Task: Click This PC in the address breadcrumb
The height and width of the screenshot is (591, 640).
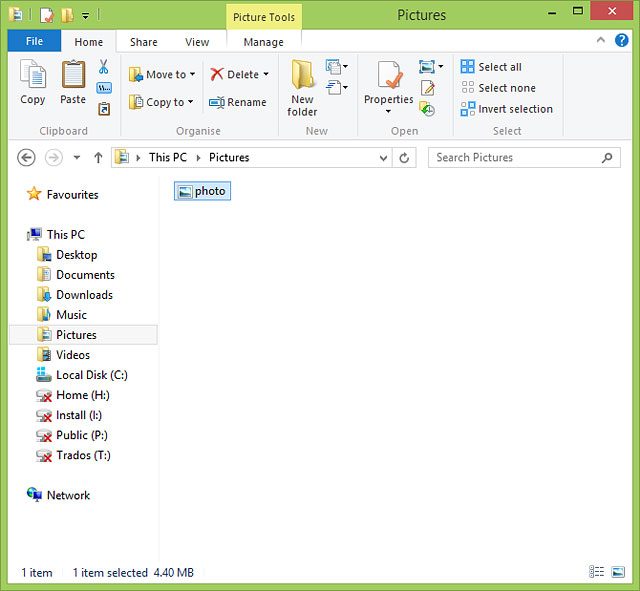Action: tap(168, 158)
